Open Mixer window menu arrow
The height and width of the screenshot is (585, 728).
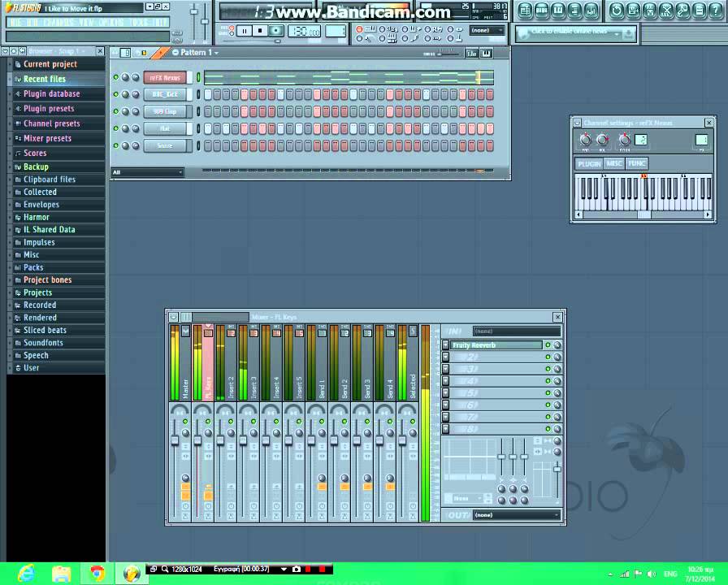(173, 317)
